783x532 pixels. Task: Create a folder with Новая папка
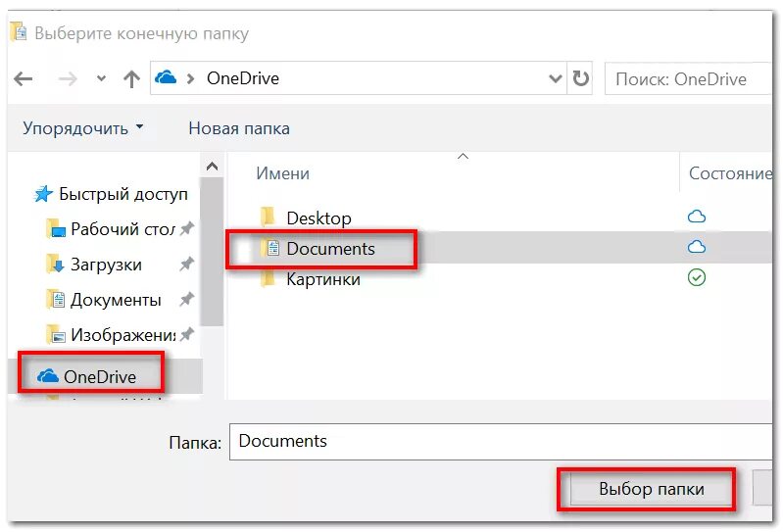pos(239,128)
